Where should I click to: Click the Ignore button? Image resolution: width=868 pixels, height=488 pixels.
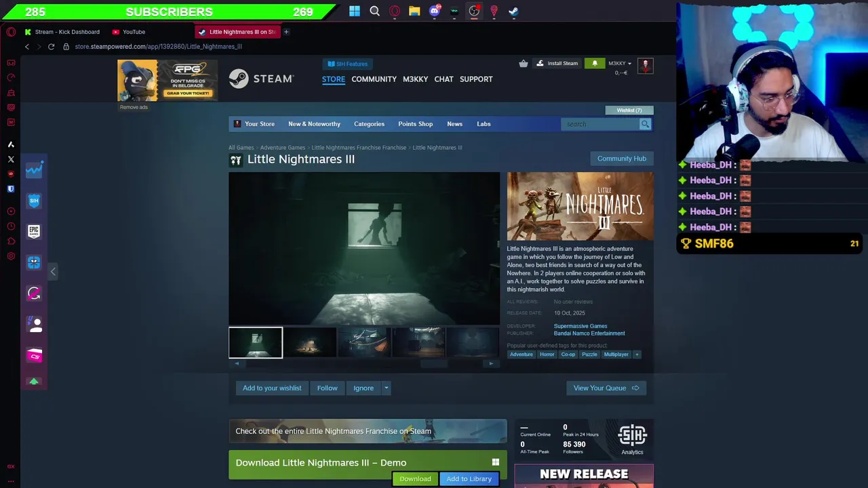[x=363, y=388]
